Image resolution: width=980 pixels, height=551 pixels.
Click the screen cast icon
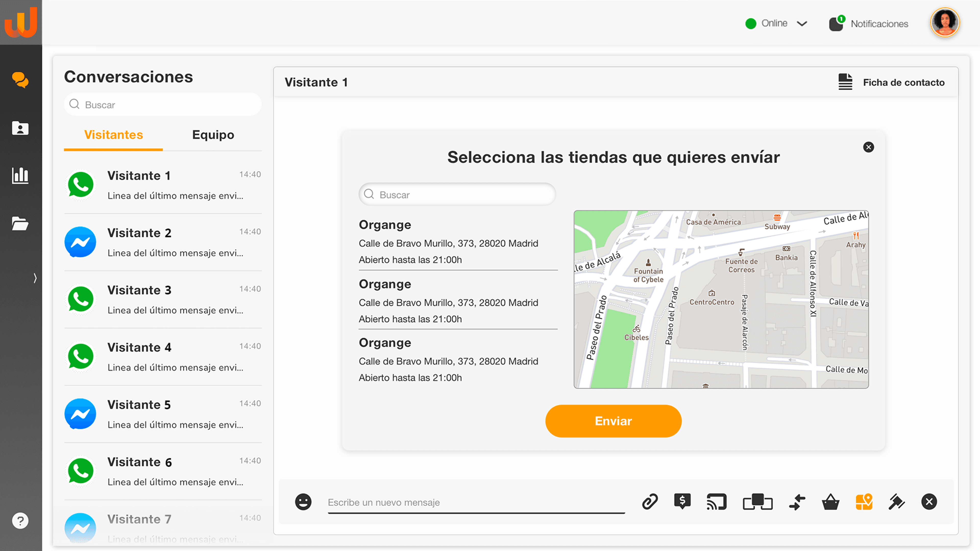716,502
